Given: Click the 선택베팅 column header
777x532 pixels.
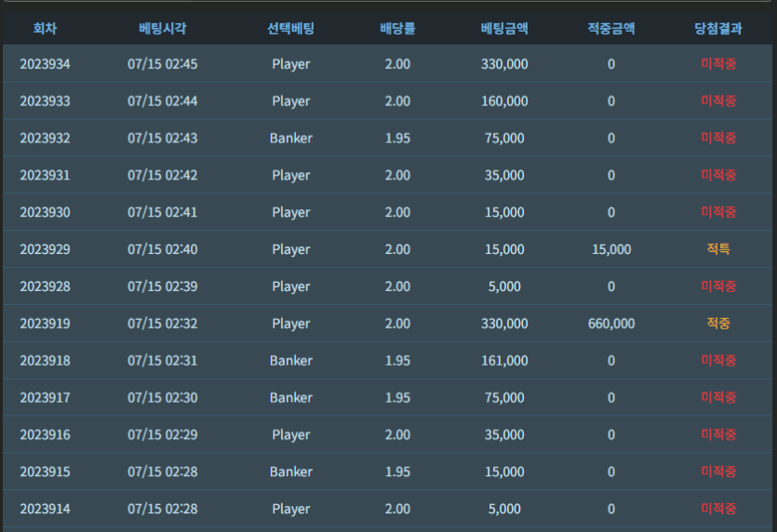Looking at the screenshot, I should point(291,28).
